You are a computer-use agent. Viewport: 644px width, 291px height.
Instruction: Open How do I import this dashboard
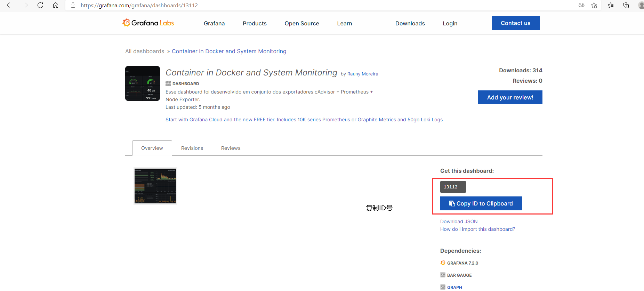478,229
